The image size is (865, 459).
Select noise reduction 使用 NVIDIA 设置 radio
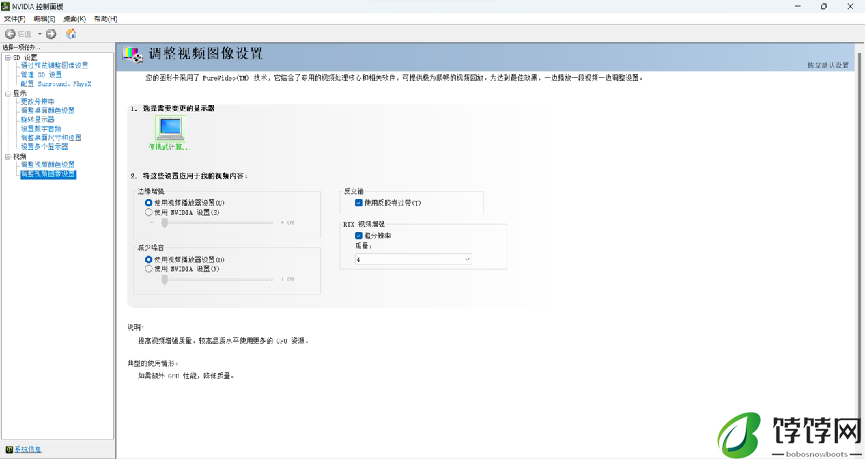coord(148,269)
